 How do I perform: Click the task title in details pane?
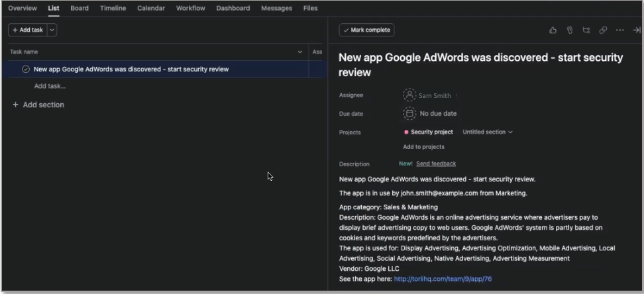click(x=480, y=65)
